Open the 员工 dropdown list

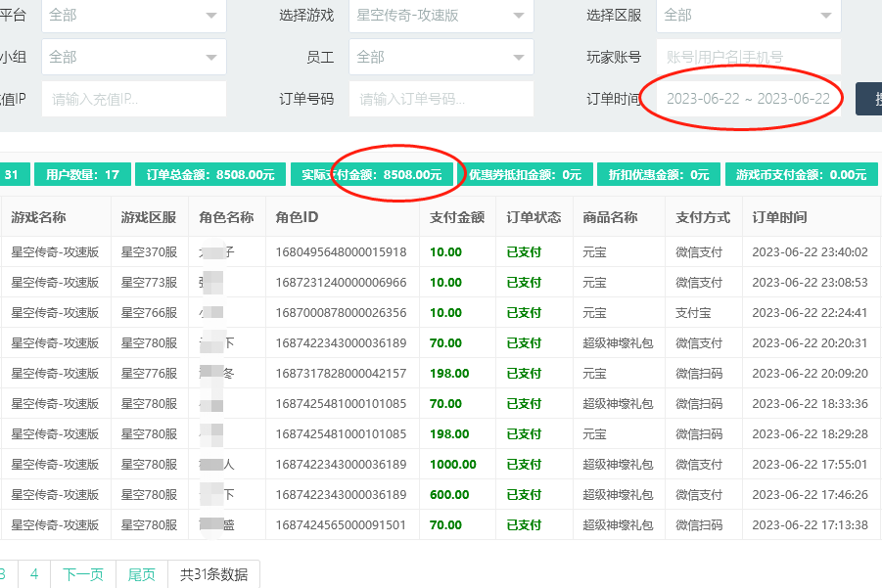point(441,57)
